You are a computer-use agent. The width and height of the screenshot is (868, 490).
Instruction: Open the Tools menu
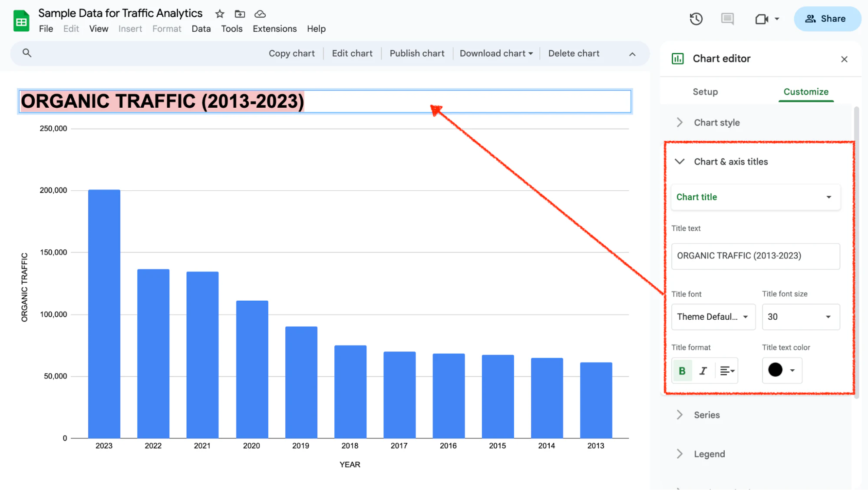[231, 29]
